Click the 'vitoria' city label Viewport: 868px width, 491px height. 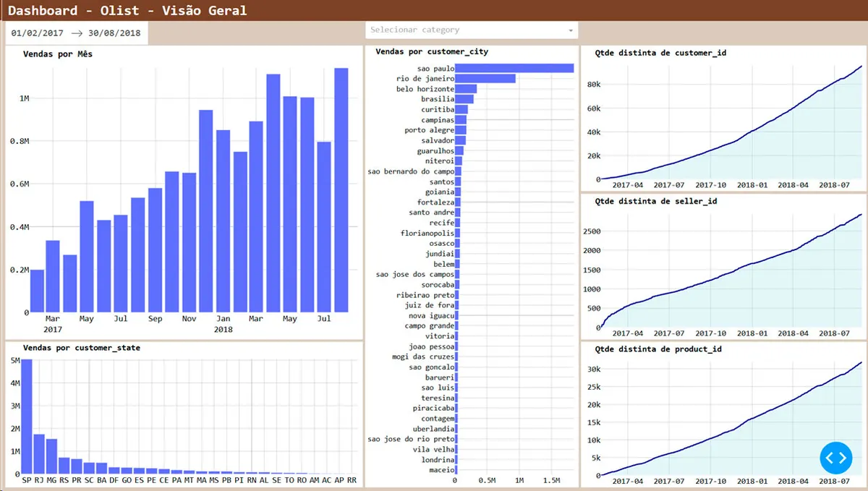pyautogui.click(x=440, y=336)
